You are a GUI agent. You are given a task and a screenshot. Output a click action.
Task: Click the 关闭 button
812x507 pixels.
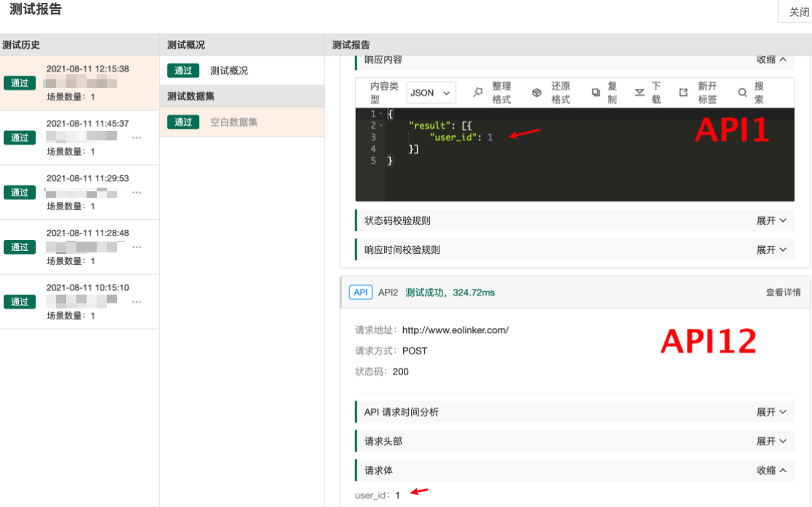pyautogui.click(x=799, y=12)
